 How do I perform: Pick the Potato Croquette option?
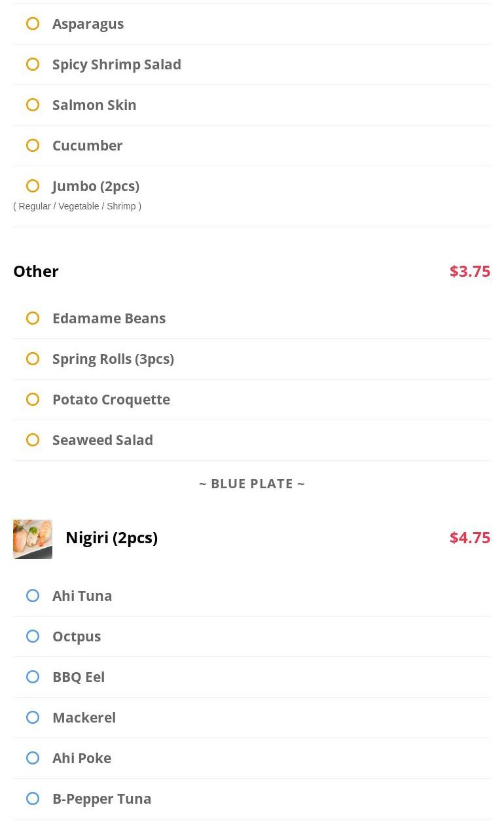[x=33, y=400]
